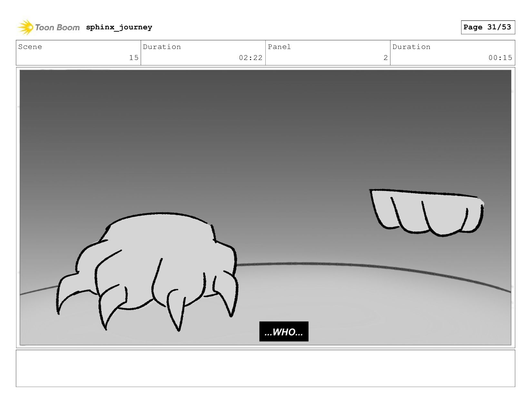Click scene number 15
The image size is (532, 411).
[134, 58]
